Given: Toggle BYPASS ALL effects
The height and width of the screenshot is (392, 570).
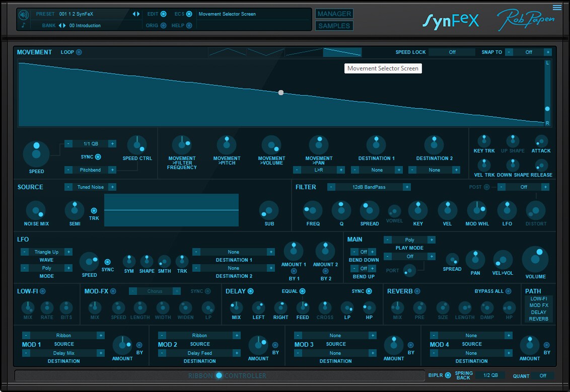Looking at the screenshot, I should pos(508,291).
